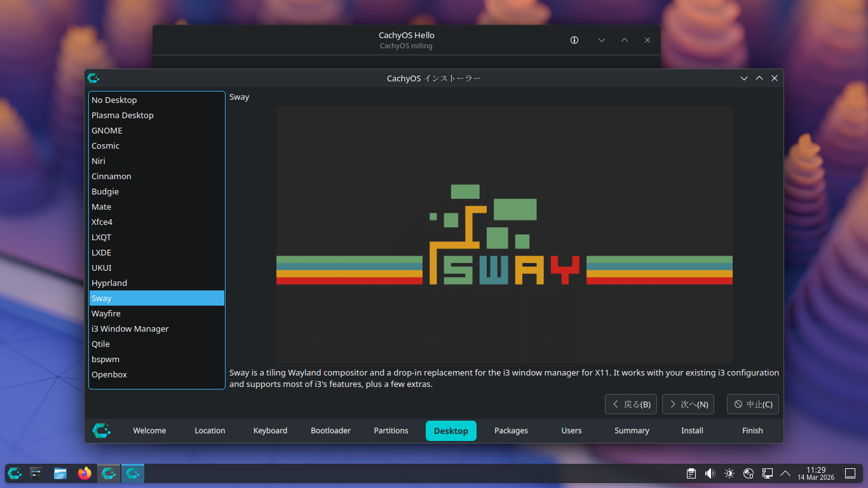This screenshot has height=488, width=868.
Task: Select "Hyprland" in the desktop list
Action: (157, 283)
